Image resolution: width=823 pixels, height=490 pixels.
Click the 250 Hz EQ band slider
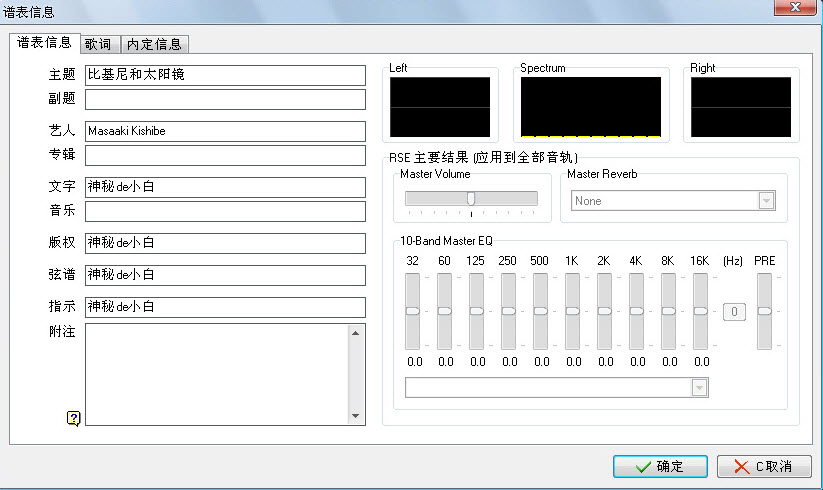pos(509,311)
